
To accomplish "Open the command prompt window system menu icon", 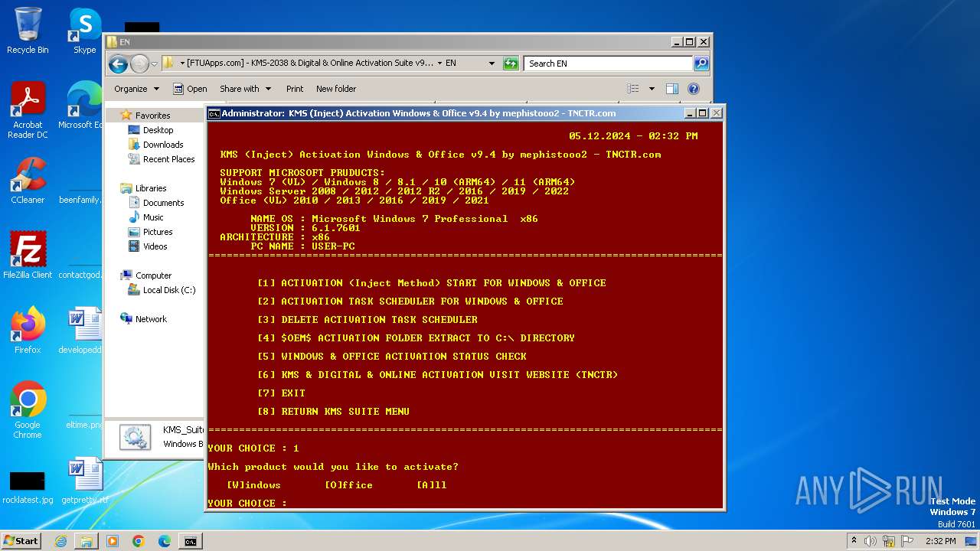I will (x=214, y=113).
